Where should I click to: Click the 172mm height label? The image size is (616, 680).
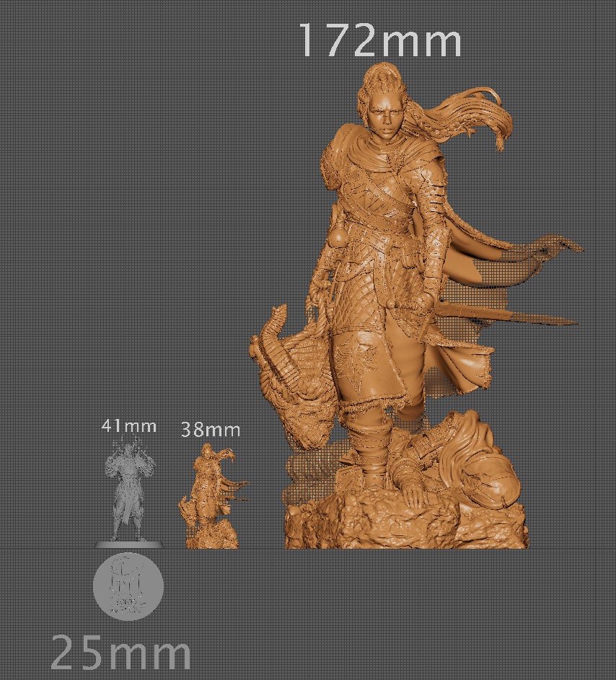(x=380, y=41)
